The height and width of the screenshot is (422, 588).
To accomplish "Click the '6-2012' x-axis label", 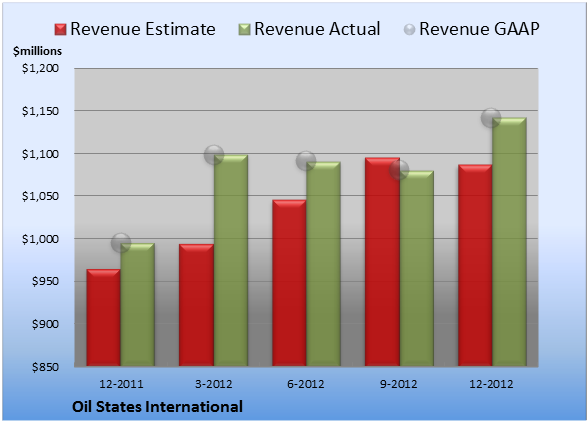I will coord(306,384).
